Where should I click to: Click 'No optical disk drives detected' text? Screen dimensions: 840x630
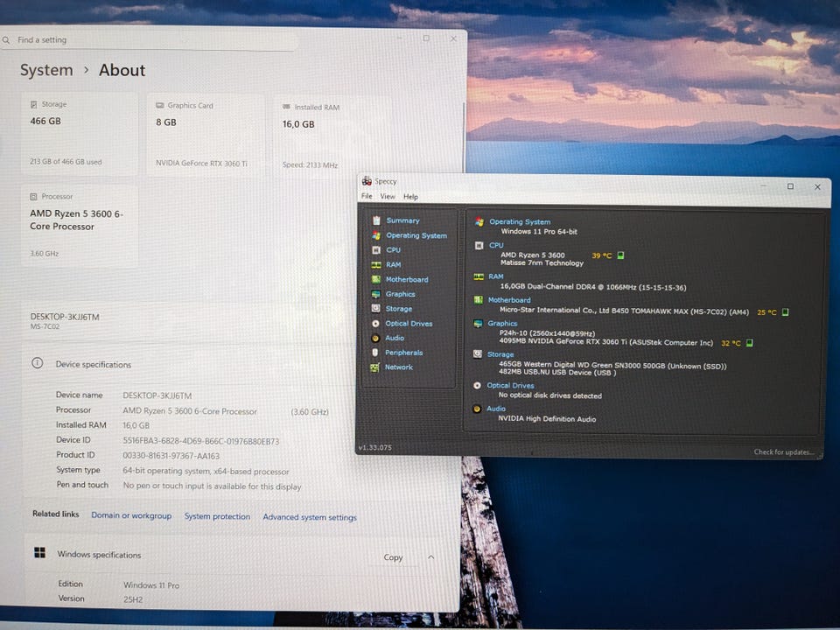(549, 395)
